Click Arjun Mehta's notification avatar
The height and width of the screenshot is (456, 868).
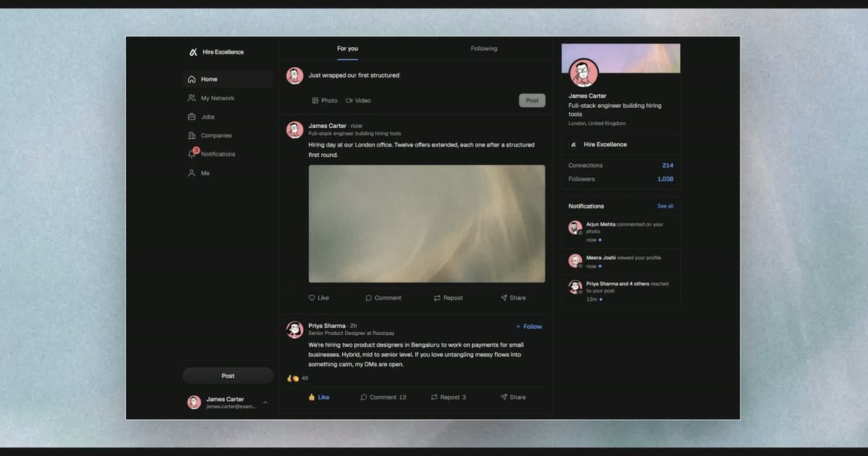(x=575, y=228)
